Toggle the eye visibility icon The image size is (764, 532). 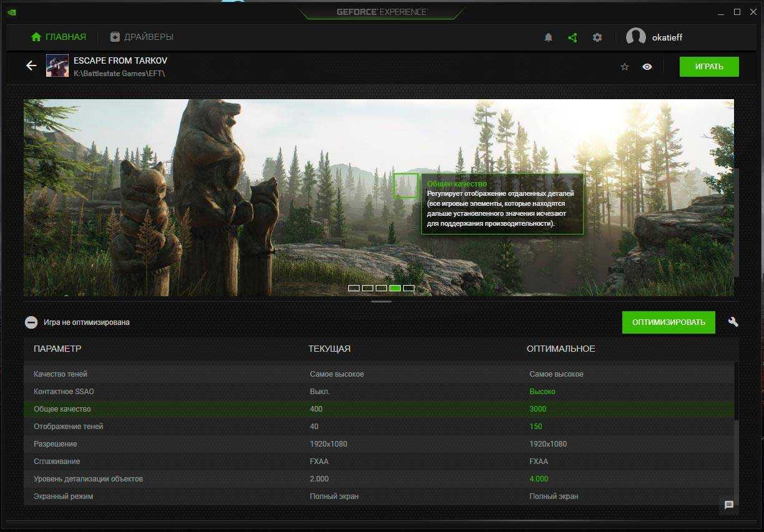[x=647, y=67]
